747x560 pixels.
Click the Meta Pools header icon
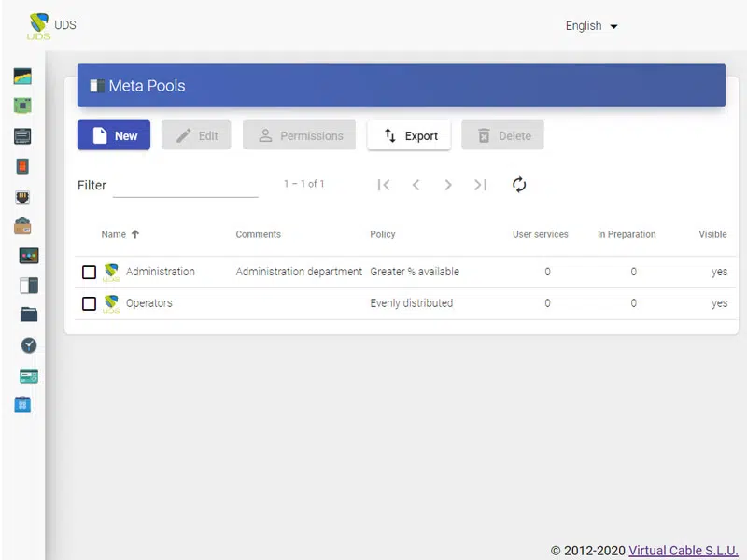[97, 86]
